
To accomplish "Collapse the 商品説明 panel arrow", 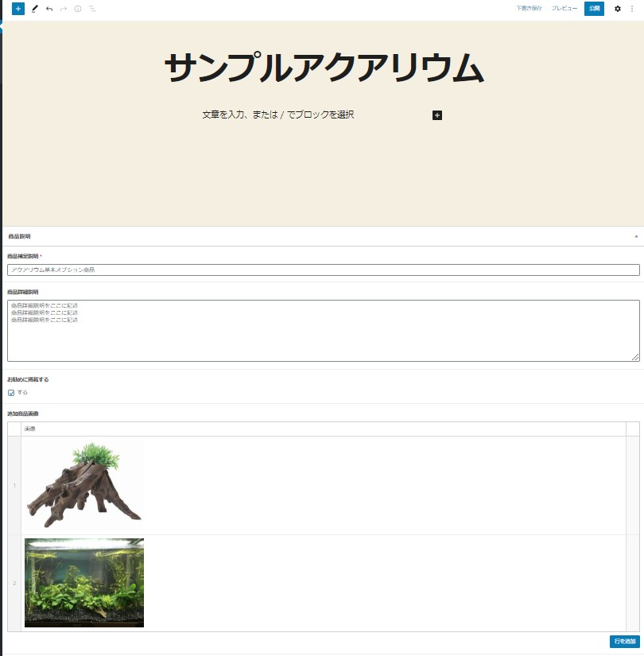I will click(636, 236).
